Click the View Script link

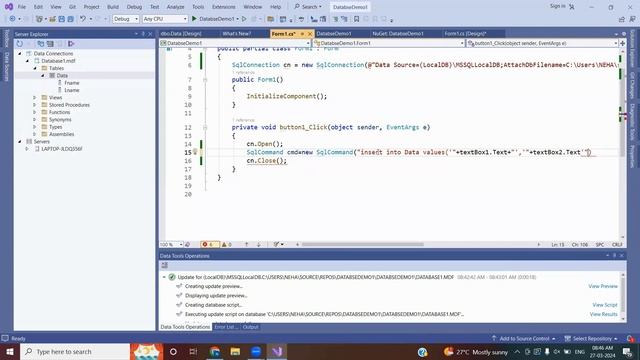(605, 305)
